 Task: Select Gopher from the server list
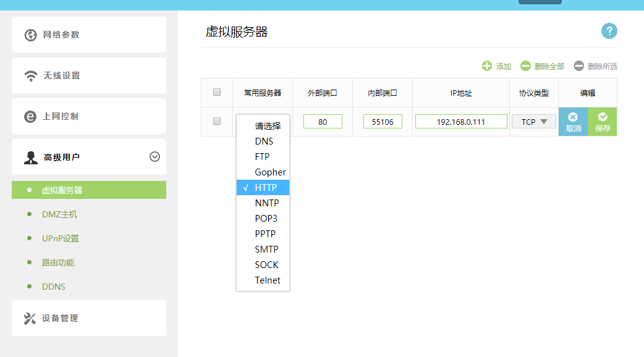263,172
